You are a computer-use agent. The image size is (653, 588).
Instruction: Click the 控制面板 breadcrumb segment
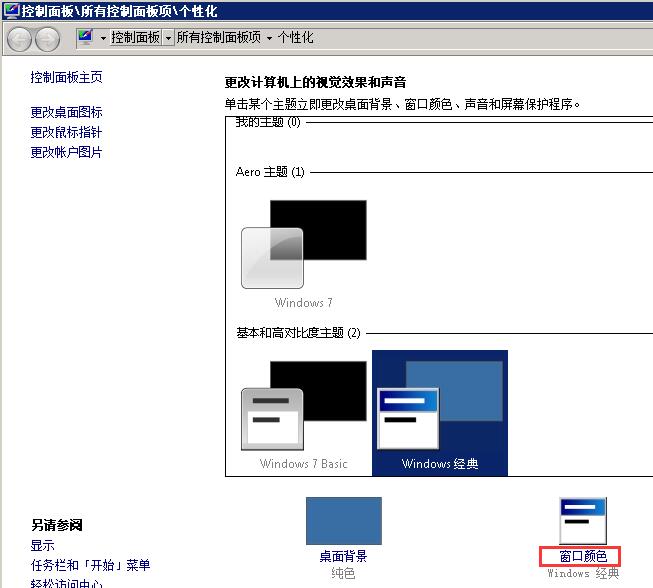135,37
